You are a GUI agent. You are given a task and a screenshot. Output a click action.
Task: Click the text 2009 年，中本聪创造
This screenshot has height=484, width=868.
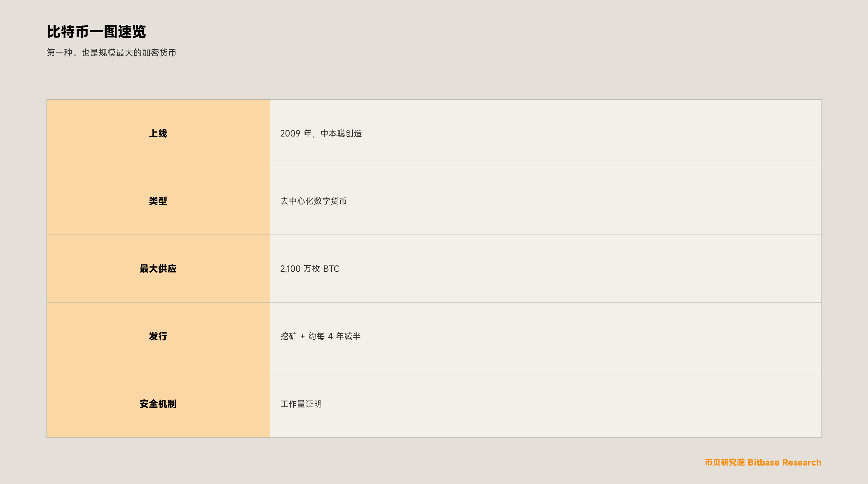pos(321,133)
